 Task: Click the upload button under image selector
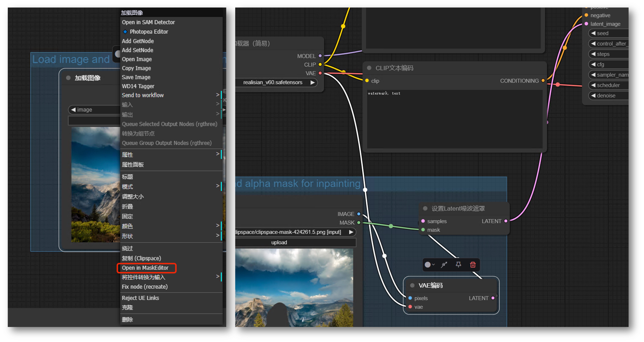(x=296, y=242)
